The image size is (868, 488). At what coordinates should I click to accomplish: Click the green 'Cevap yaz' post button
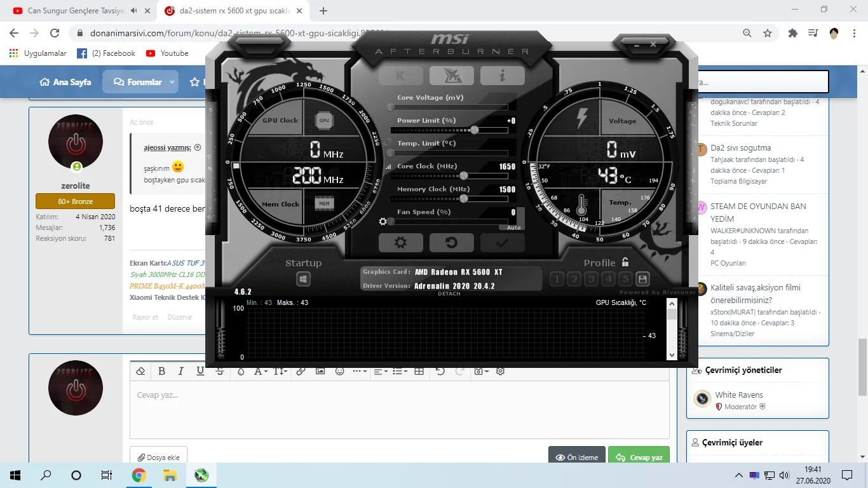(639, 457)
